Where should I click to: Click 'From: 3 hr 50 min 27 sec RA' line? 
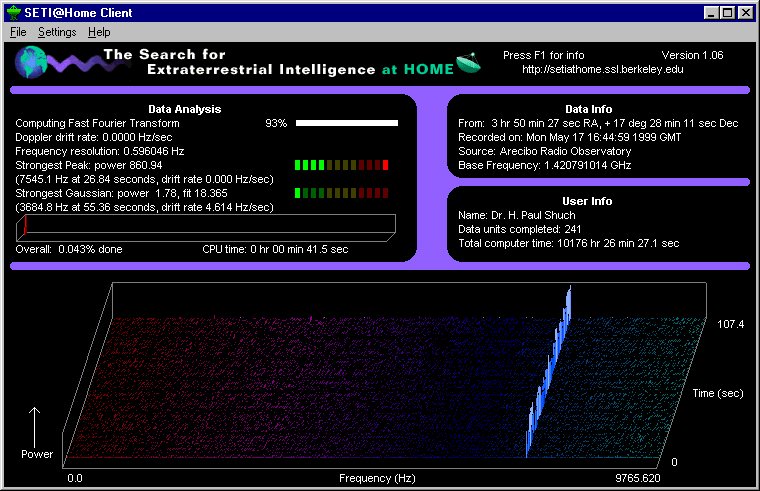coord(598,124)
